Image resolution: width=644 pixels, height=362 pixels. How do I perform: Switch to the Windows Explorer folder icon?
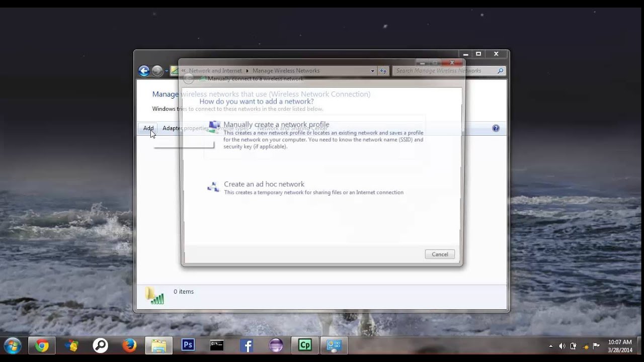(x=159, y=345)
